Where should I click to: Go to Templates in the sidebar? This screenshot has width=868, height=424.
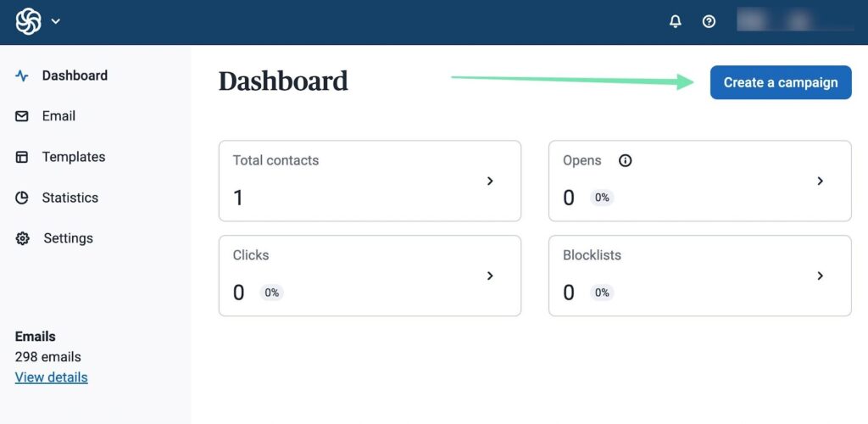(x=74, y=157)
